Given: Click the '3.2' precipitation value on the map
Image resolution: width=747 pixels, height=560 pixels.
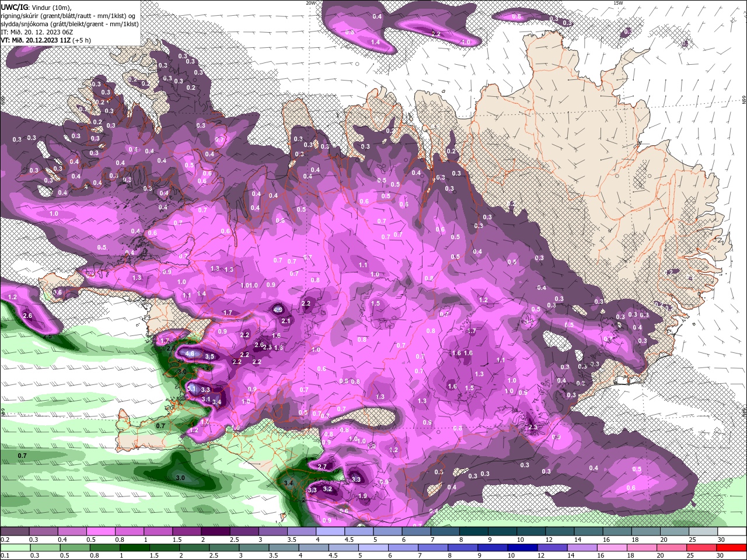Looking at the screenshot, I should coord(327,489).
